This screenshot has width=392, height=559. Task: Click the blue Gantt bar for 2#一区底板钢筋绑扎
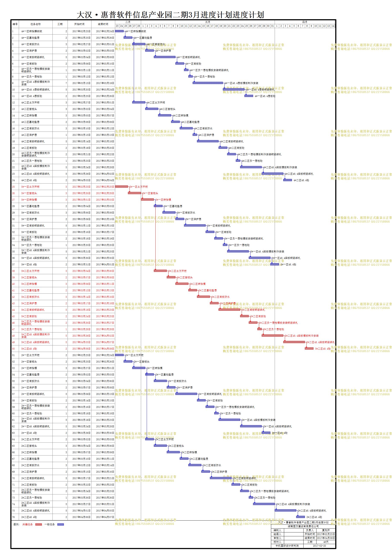point(186,394)
